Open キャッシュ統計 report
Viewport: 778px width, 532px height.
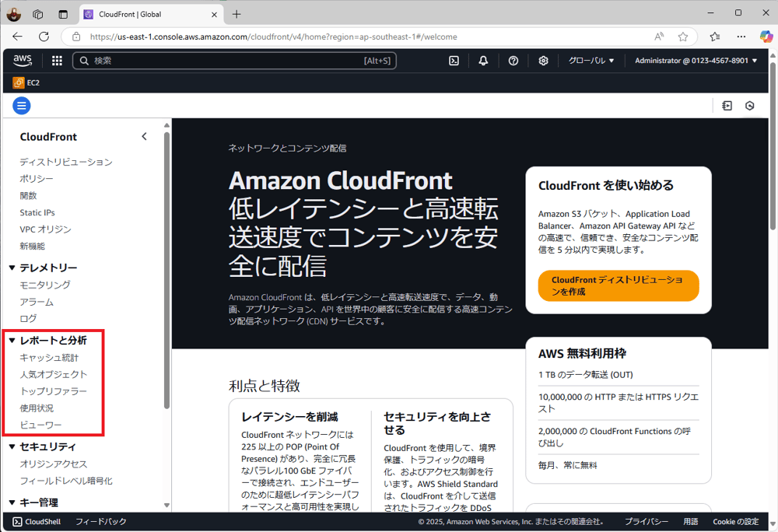point(49,358)
